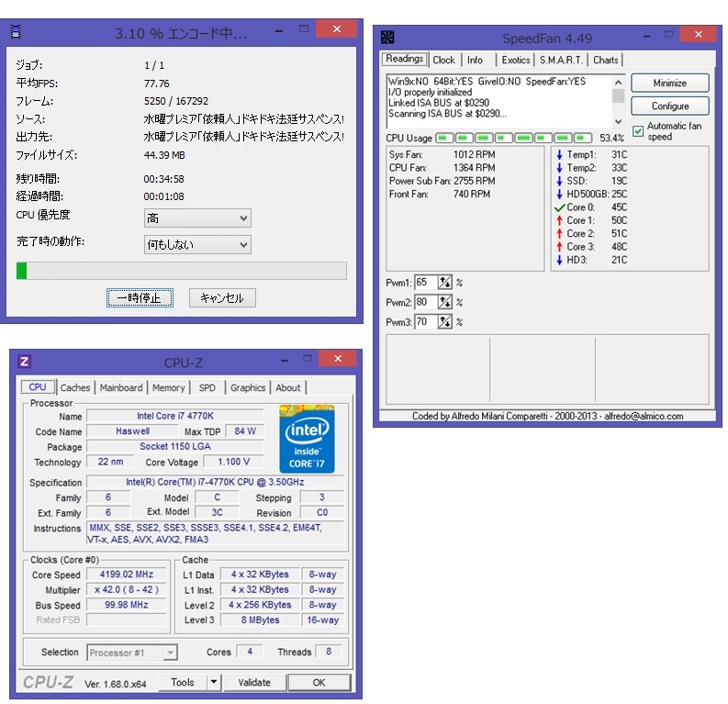Open the Exotics tab in SpeedFan
This screenshot has height=704, width=728.
click(515, 60)
